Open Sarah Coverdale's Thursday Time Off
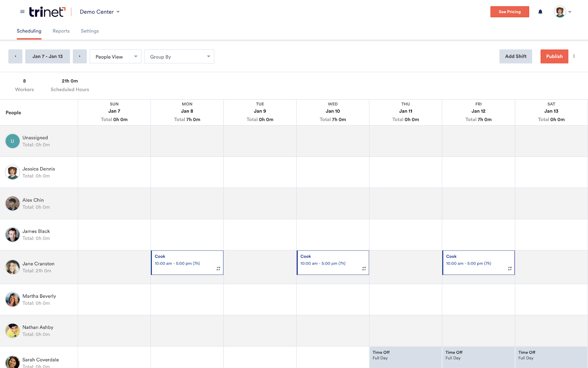This screenshot has height=368, width=588. pyautogui.click(x=405, y=357)
